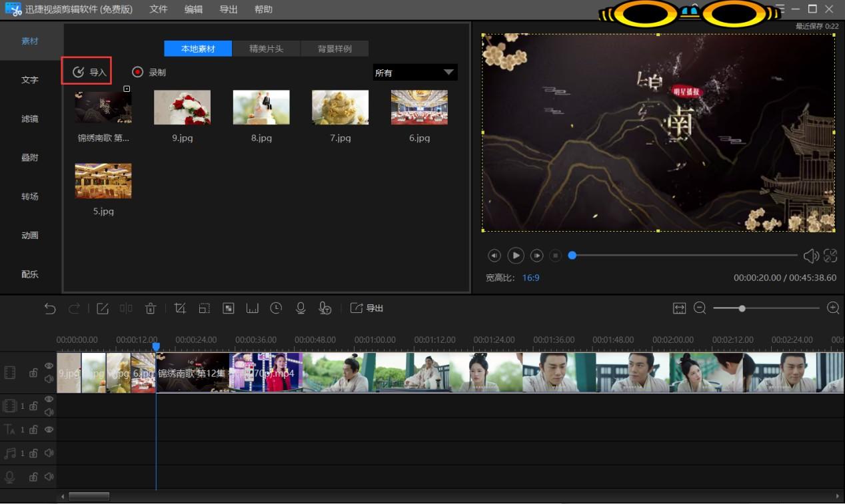Open the 文件 menu
The image size is (845, 504).
159,9
